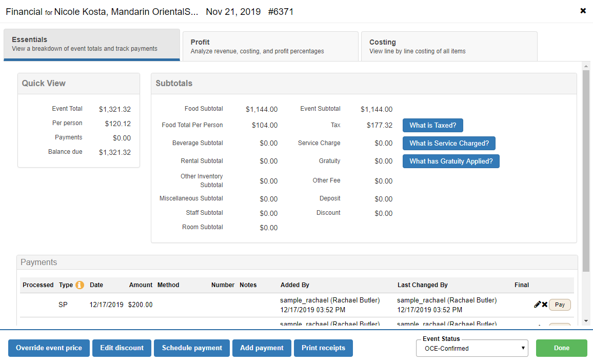
Task: Click the Food Subtotal value $1,144.00
Action: click(x=262, y=109)
